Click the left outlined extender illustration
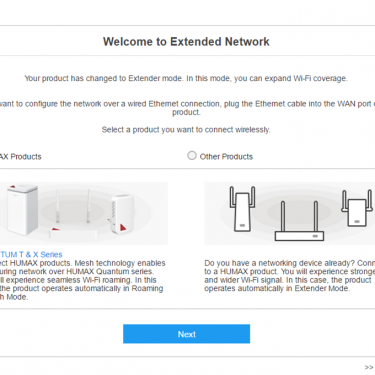 [242, 209]
